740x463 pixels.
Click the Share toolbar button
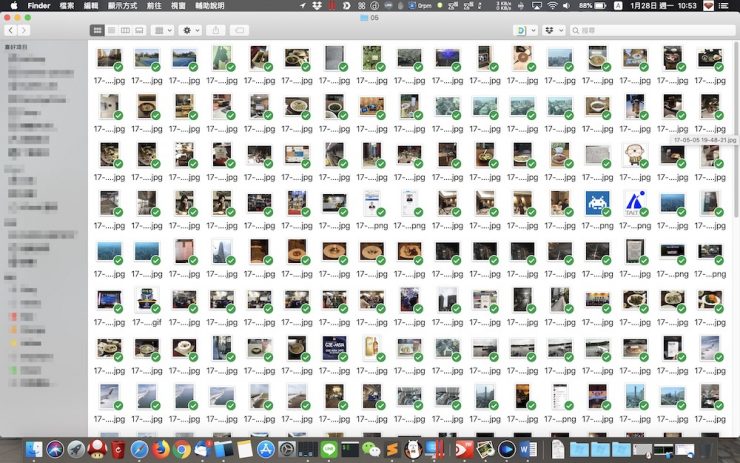click(x=218, y=31)
